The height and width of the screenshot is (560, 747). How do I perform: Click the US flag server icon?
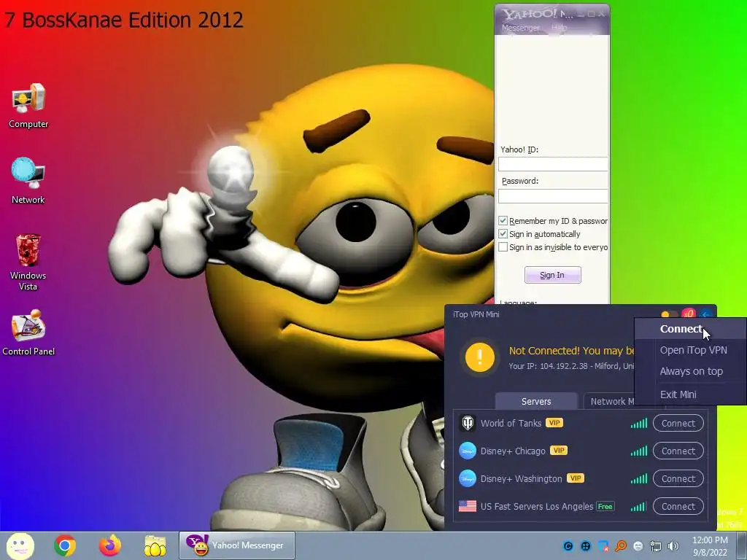pos(468,506)
